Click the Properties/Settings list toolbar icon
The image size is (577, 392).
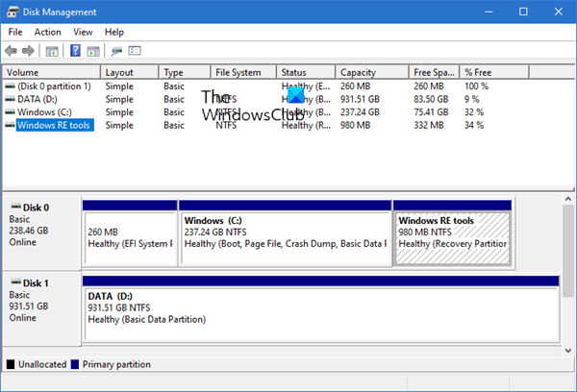tap(136, 50)
